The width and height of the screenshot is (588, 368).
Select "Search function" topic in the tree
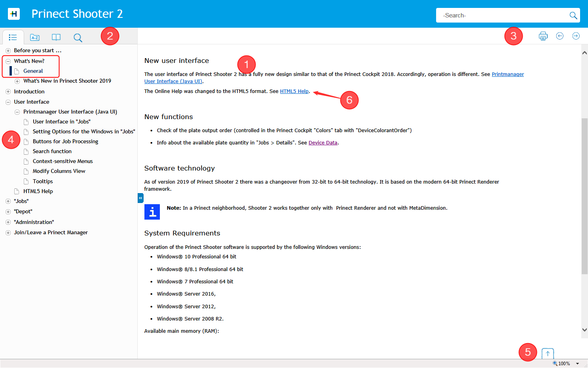tap(52, 151)
